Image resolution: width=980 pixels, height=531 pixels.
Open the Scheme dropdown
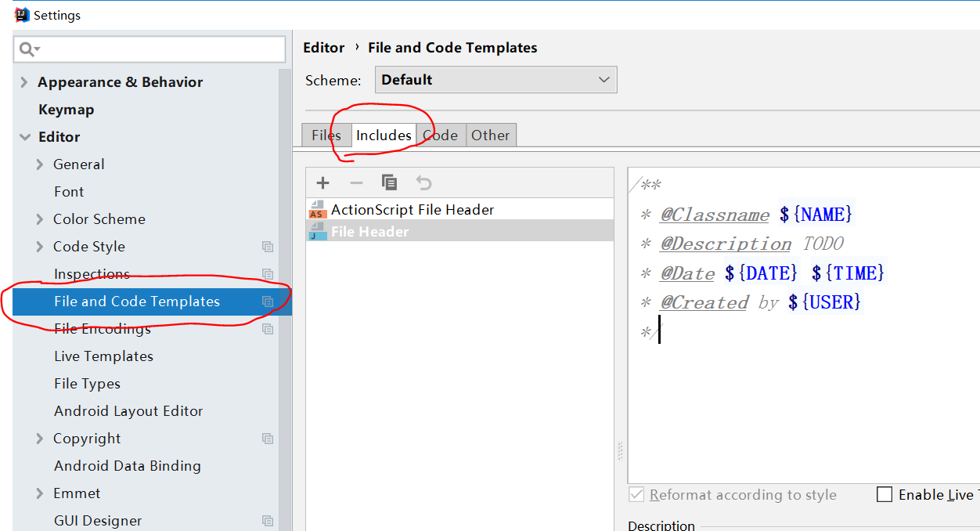(495, 80)
